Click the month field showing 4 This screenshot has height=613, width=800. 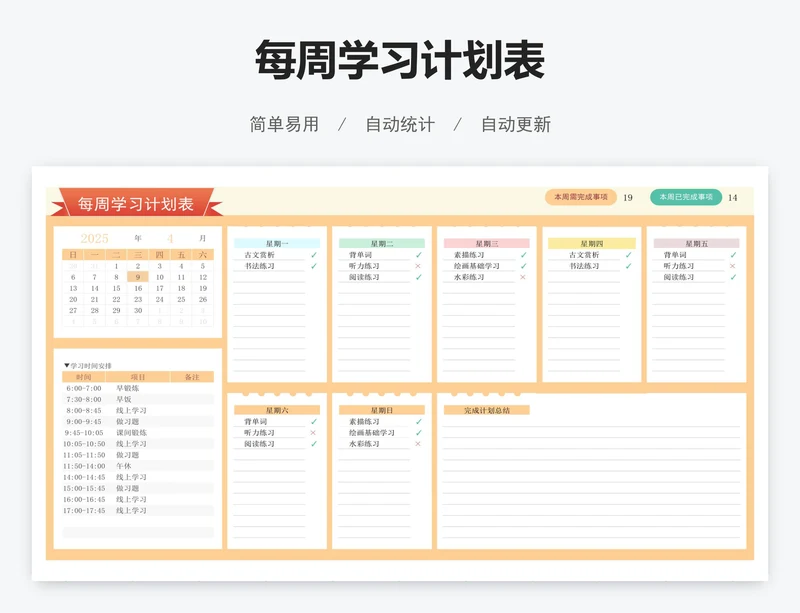(x=170, y=238)
